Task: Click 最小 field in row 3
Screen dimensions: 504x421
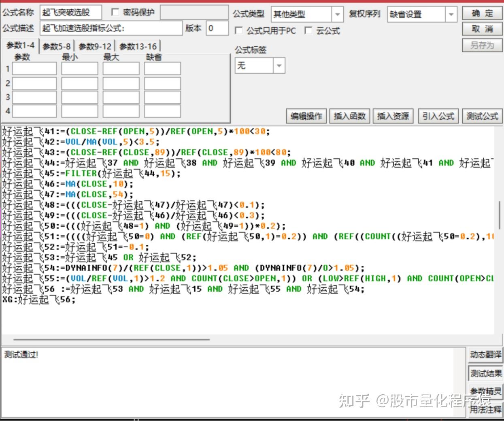Action: pyautogui.click(x=80, y=97)
